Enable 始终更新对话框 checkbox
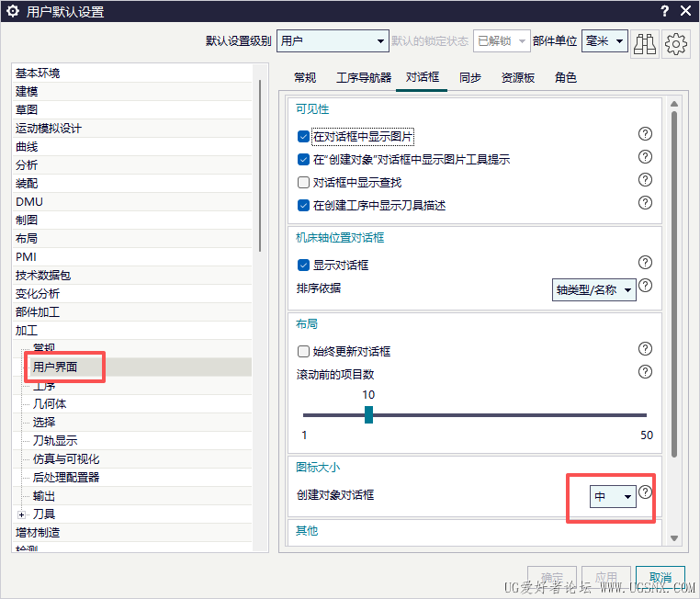700x599 pixels. [x=303, y=351]
